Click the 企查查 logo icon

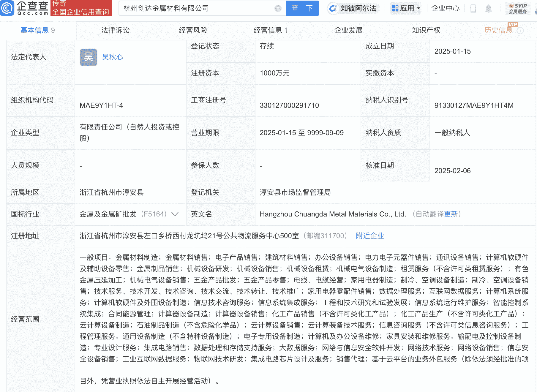pos(8,8)
